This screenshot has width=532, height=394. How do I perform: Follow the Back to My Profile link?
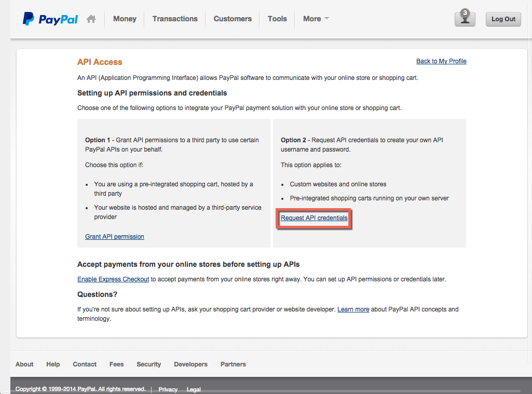tap(441, 61)
